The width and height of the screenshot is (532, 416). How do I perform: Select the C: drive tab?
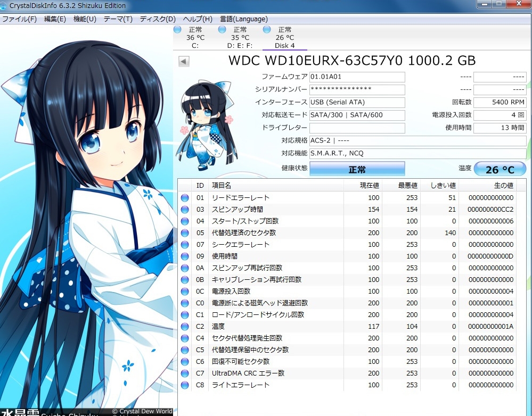click(195, 38)
